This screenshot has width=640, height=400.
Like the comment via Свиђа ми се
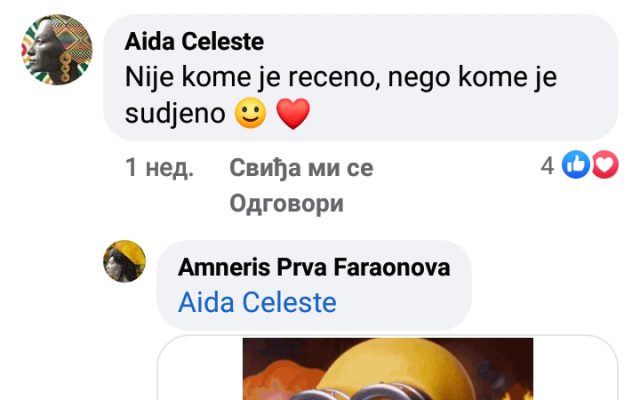pyautogui.click(x=301, y=168)
